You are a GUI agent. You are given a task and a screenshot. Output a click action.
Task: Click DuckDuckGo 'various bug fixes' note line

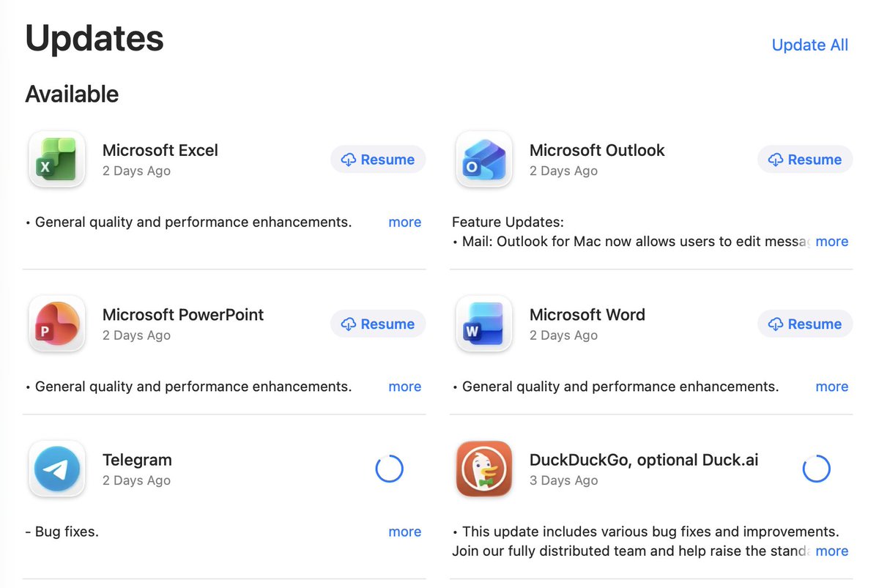(645, 532)
